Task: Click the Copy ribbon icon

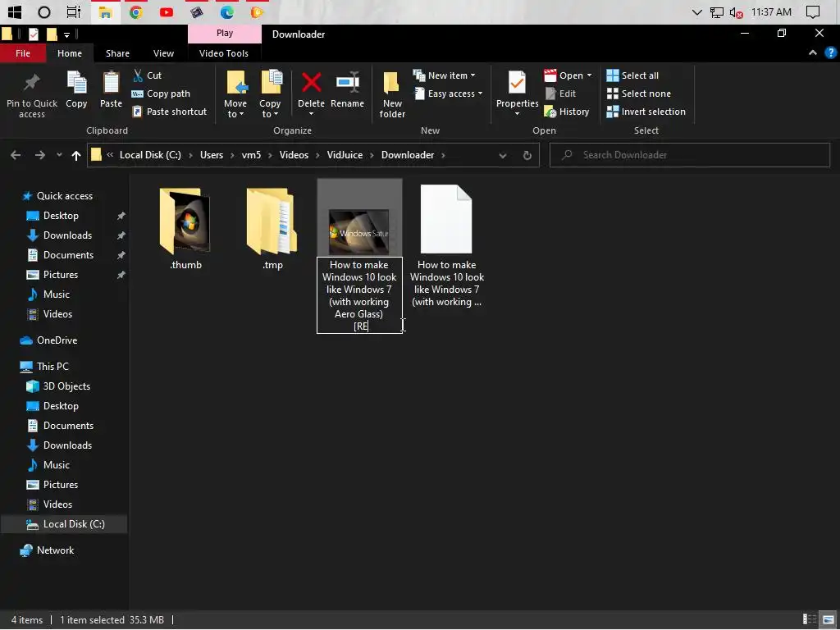Action: pos(76,89)
